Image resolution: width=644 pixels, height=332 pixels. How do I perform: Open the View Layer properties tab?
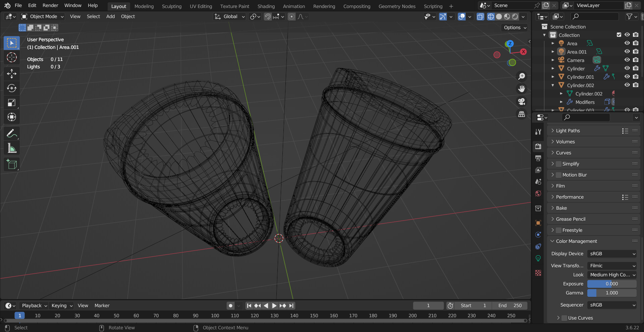click(x=538, y=170)
